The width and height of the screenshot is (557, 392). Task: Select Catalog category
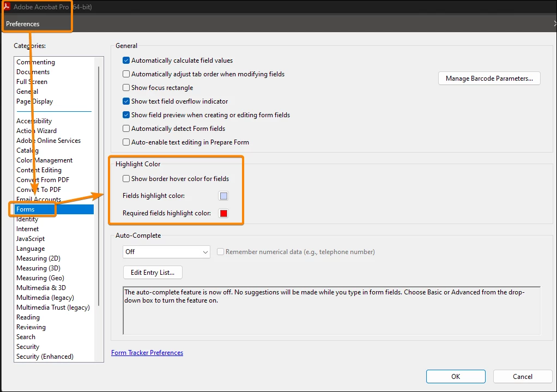(x=27, y=150)
